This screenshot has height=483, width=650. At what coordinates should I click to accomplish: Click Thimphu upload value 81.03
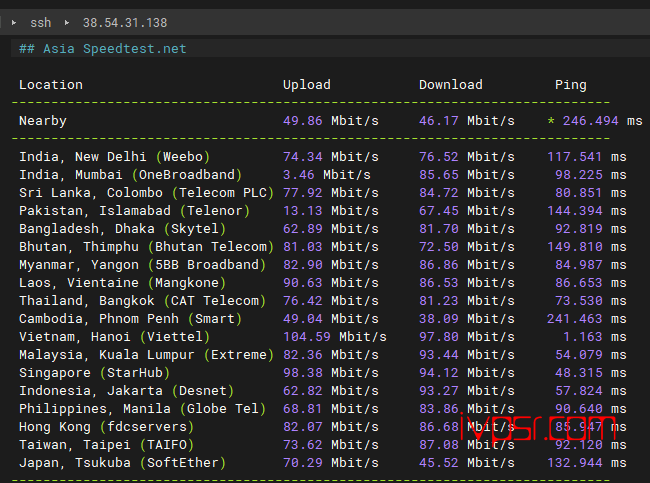pyautogui.click(x=303, y=247)
